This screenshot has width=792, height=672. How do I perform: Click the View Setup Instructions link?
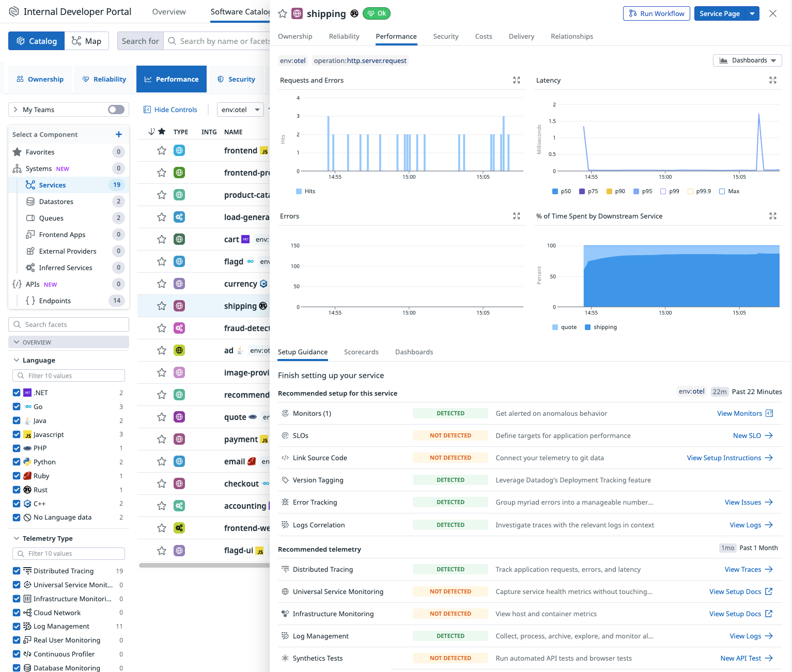click(729, 458)
